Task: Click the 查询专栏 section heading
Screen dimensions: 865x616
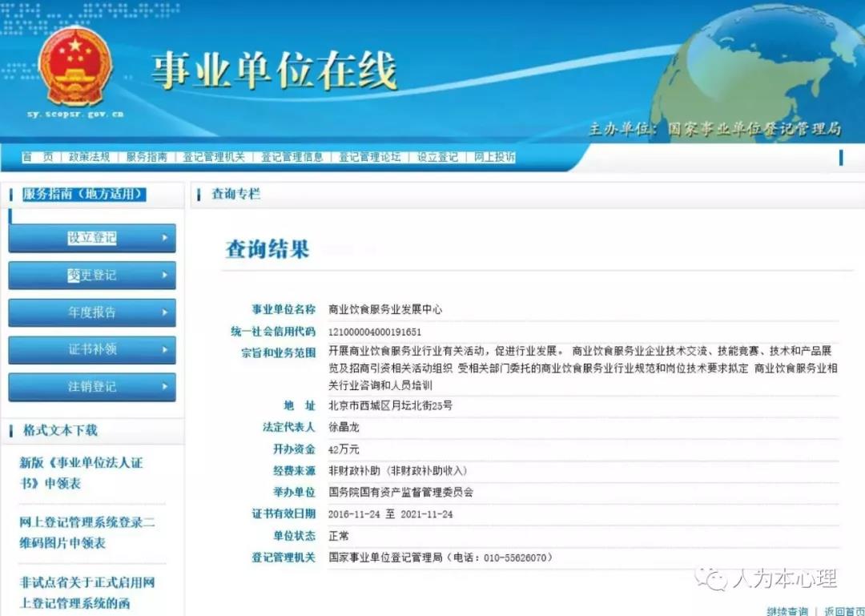Action: point(235,194)
